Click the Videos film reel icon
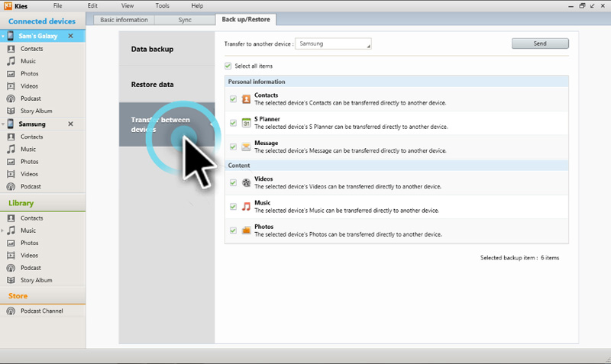 pyautogui.click(x=246, y=182)
